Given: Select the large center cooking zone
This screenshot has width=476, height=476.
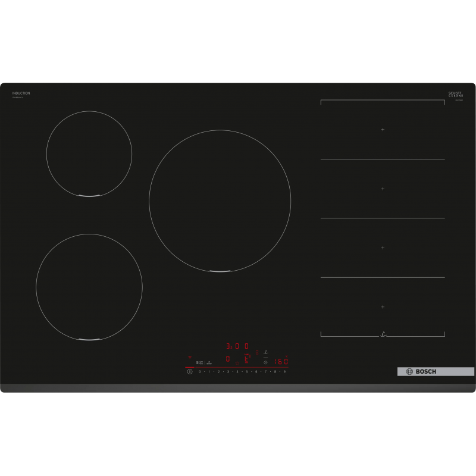Looking at the screenshot, I should 220,201.
